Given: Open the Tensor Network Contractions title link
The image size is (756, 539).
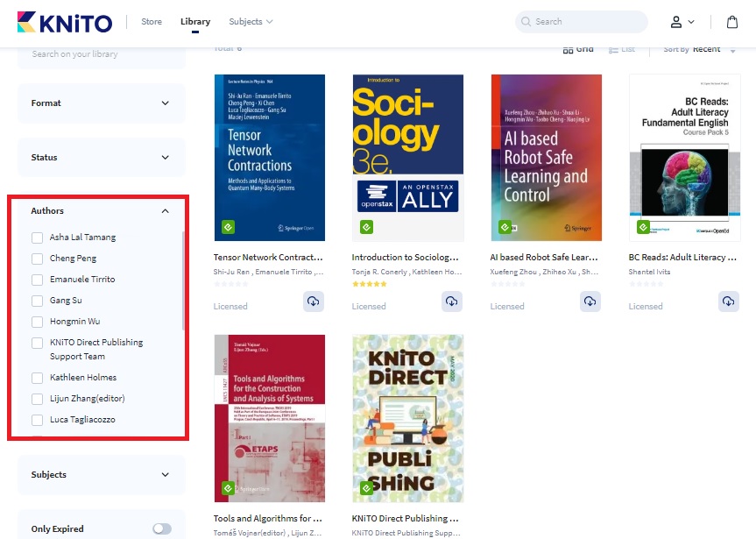Looking at the screenshot, I should (268, 258).
